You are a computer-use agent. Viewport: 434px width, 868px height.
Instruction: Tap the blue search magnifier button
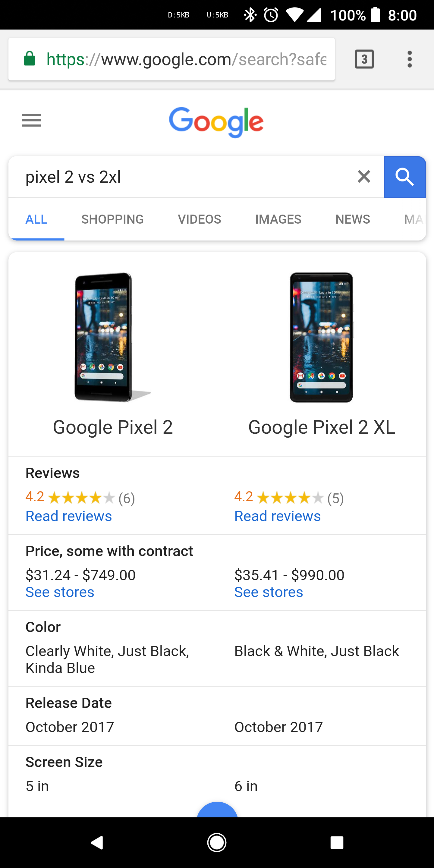(405, 177)
